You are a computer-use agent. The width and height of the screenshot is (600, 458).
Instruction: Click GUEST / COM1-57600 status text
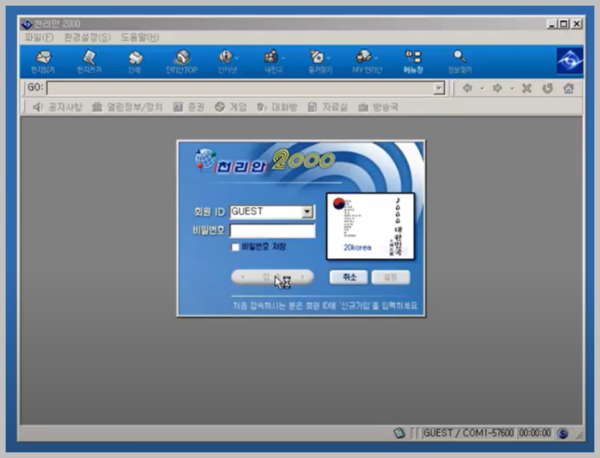(468, 433)
